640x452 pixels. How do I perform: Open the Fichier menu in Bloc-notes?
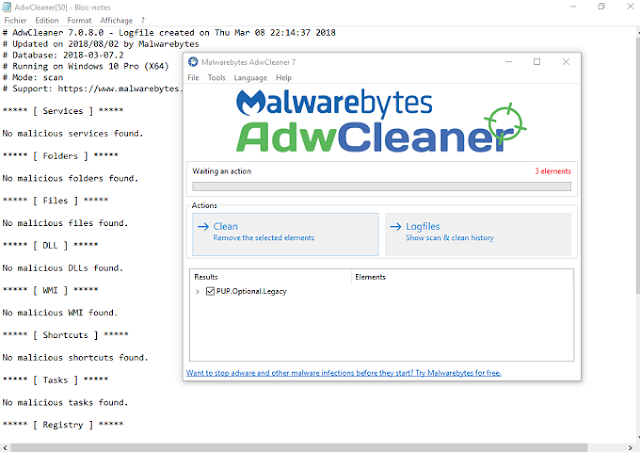pos(16,20)
